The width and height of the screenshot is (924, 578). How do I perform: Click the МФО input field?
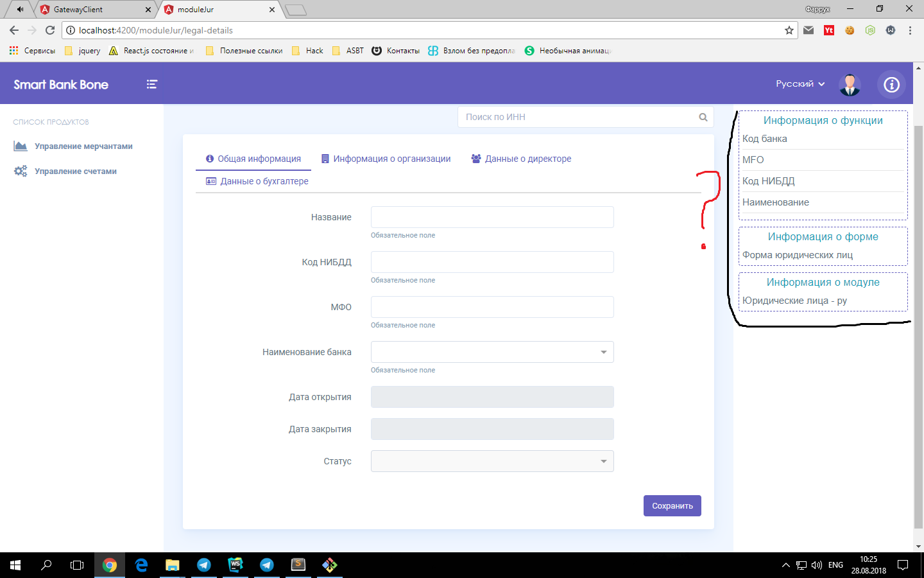pos(492,307)
